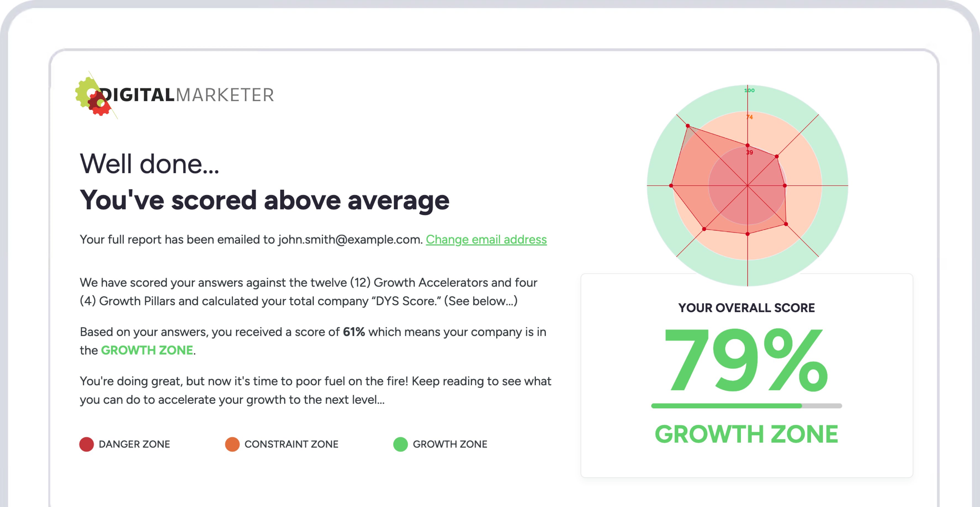Click the red Danger Zone legend dot

pos(86,444)
